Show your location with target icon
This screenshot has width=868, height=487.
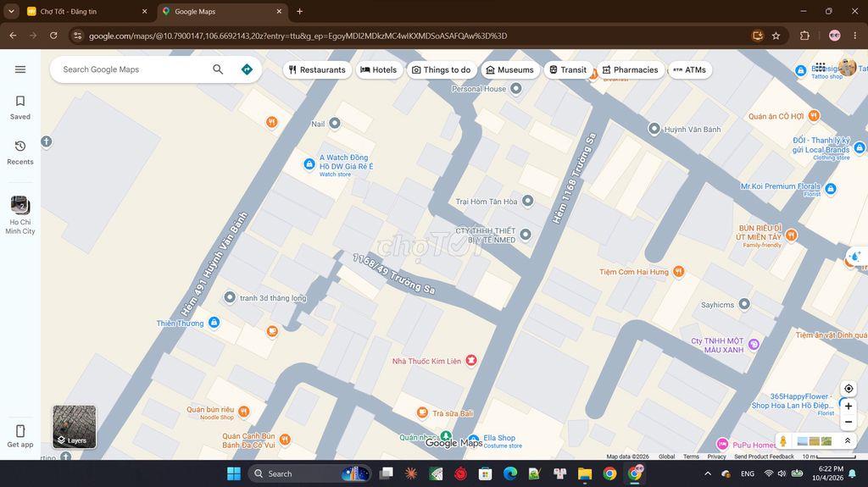pos(848,389)
